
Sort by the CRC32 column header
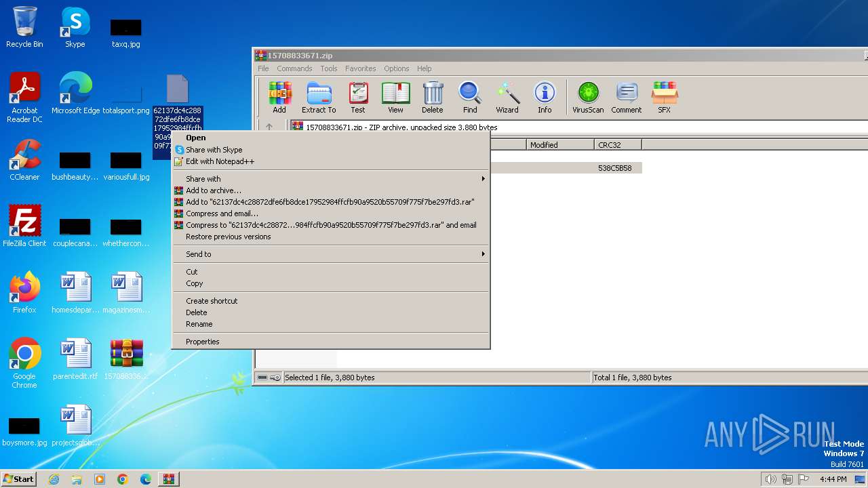[x=618, y=144]
